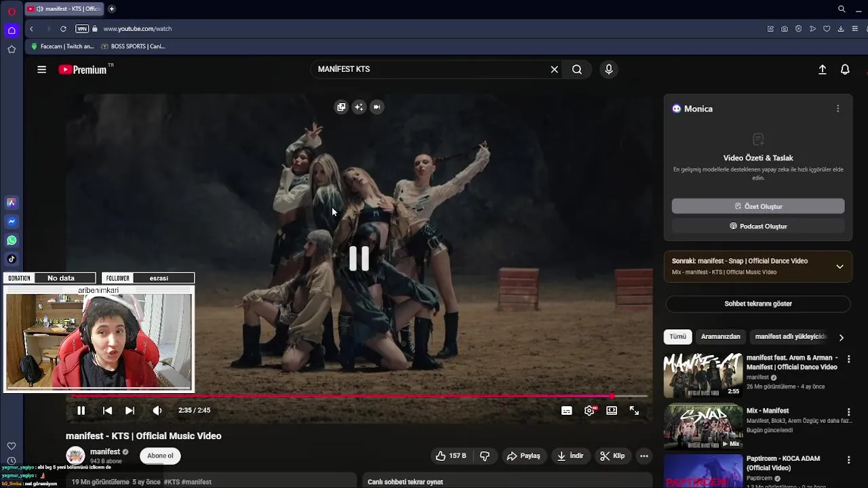Viewport: 868px width, 488px height.
Task: Create a clip with Klip button
Action: [x=612, y=456]
